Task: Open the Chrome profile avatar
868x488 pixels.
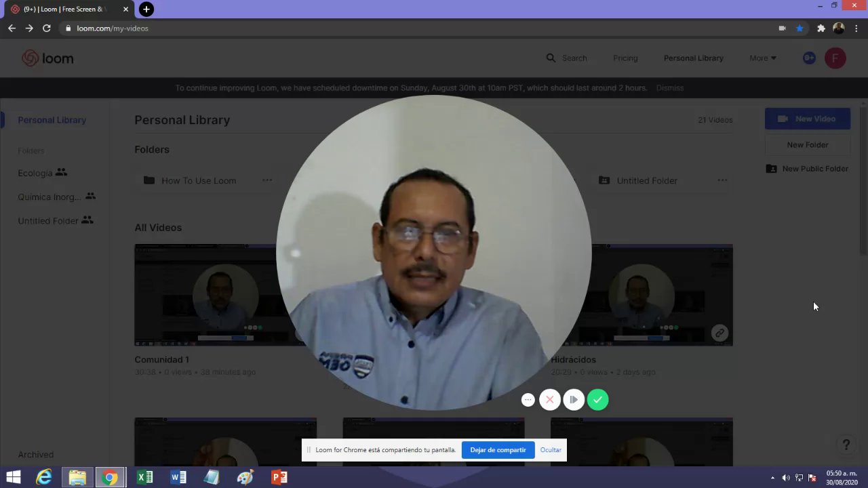Action: pos(839,28)
